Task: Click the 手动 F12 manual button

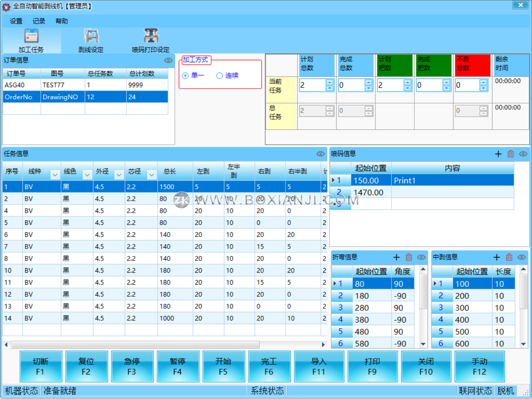Action: click(480, 367)
